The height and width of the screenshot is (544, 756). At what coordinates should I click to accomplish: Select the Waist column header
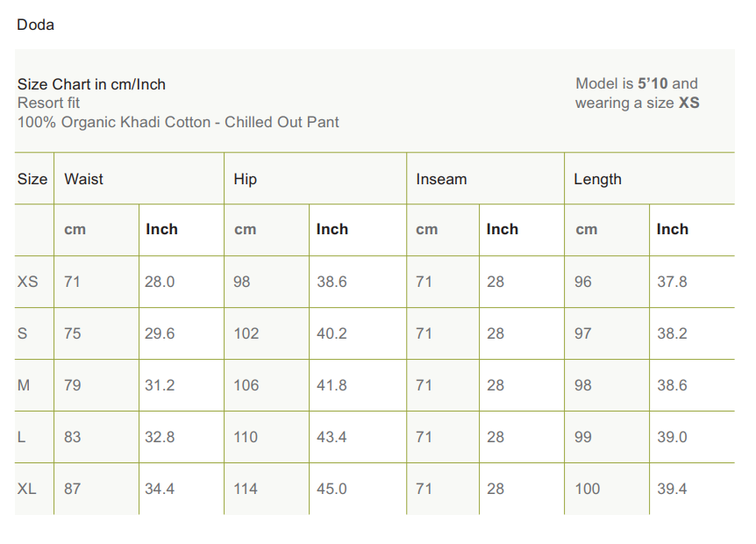click(x=83, y=179)
